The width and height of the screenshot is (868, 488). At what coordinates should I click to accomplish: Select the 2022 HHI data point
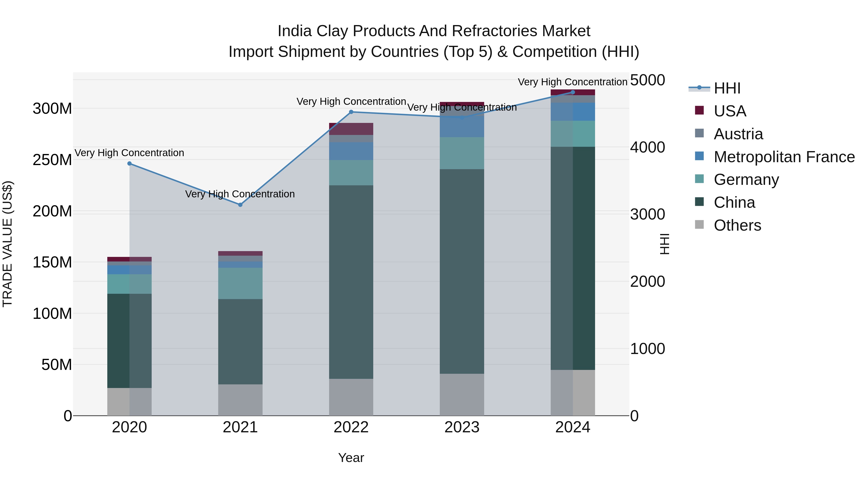point(351,112)
